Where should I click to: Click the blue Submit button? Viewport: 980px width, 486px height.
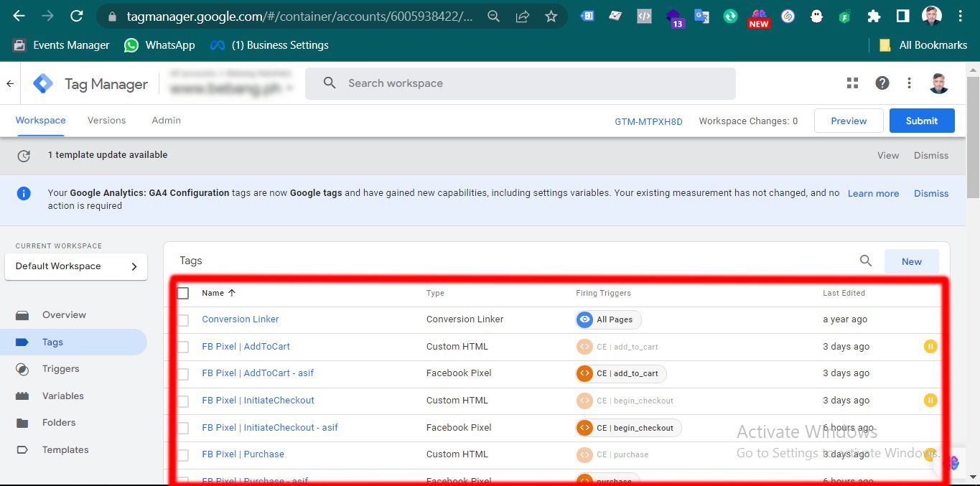coord(922,121)
